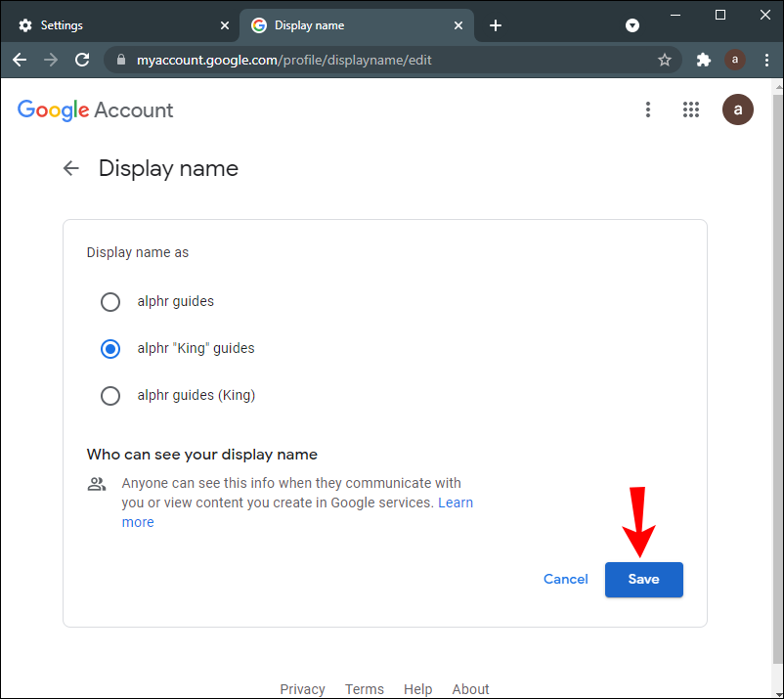Click the "Display name as" label
Image resolution: width=784 pixels, height=699 pixels.
click(x=138, y=252)
